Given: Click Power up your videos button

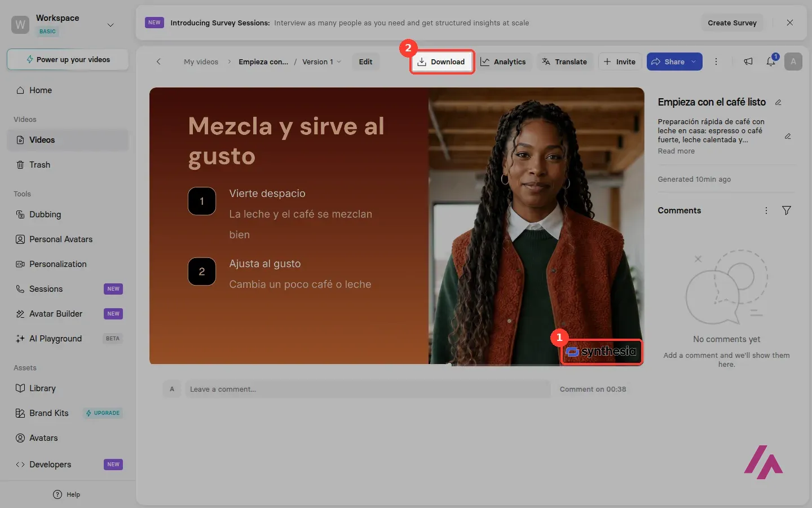Looking at the screenshot, I should pyautogui.click(x=68, y=60).
